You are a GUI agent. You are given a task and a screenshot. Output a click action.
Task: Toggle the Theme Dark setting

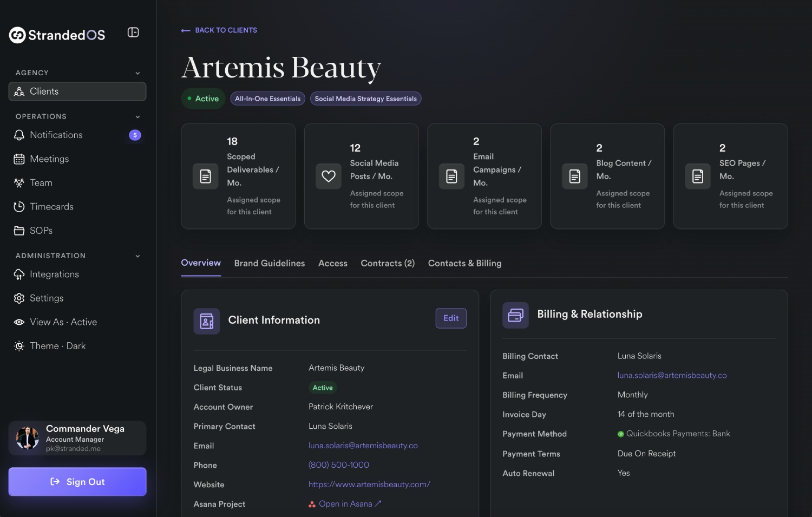click(x=77, y=346)
